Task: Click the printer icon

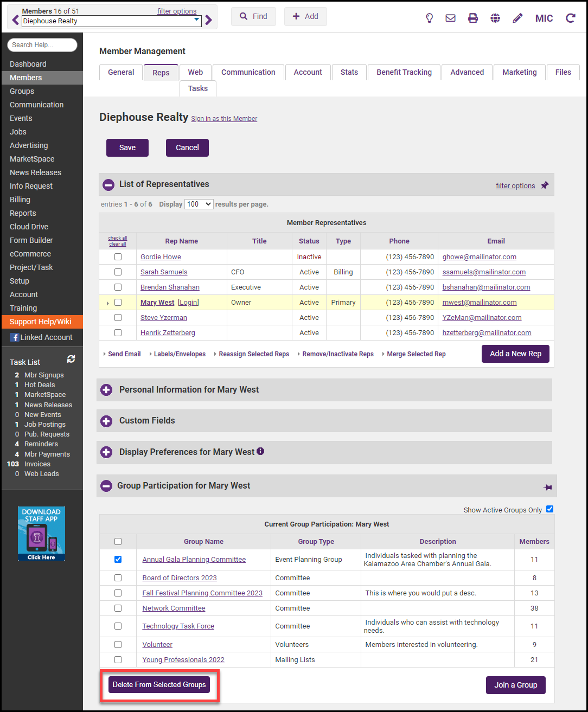Action: tap(473, 18)
